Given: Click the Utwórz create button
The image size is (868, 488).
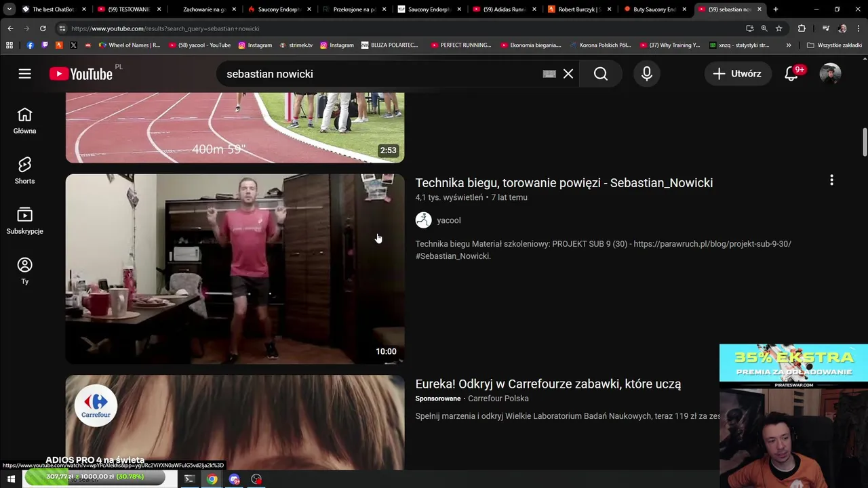Looking at the screenshot, I should point(738,74).
